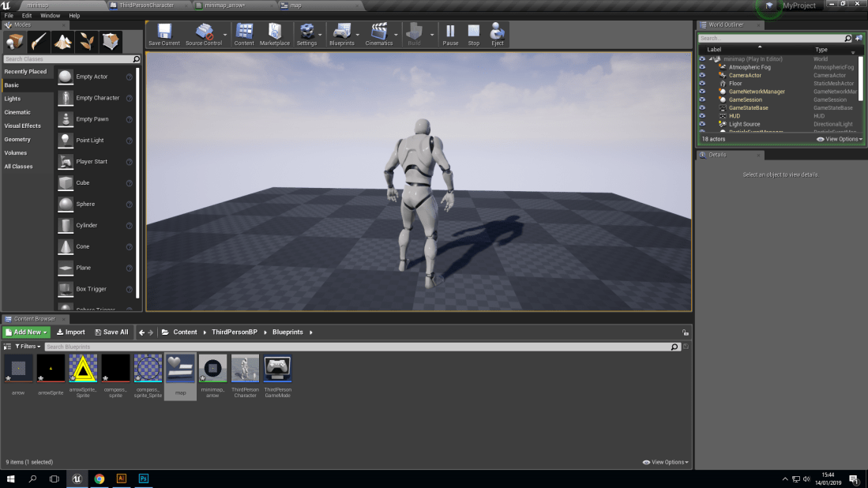Viewport: 868px width, 488px height.
Task: Hide the Atmospheric Fog actor
Action: [701, 67]
